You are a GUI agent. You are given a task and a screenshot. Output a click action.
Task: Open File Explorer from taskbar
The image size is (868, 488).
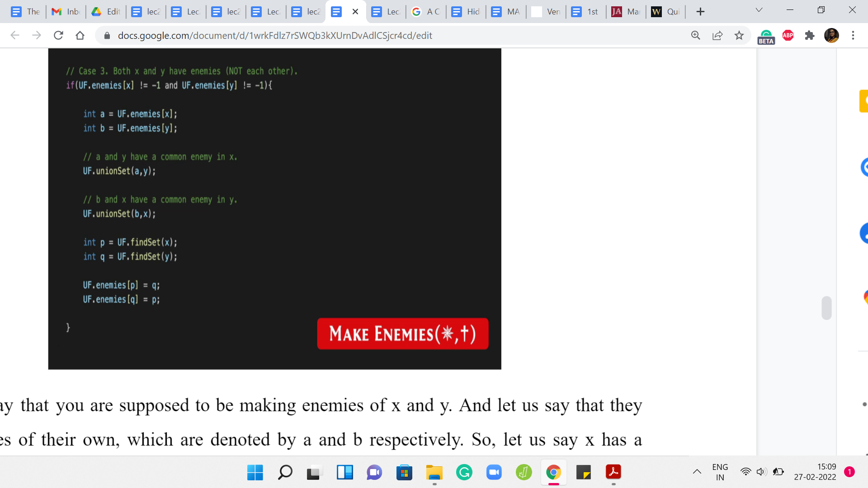click(434, 473)
